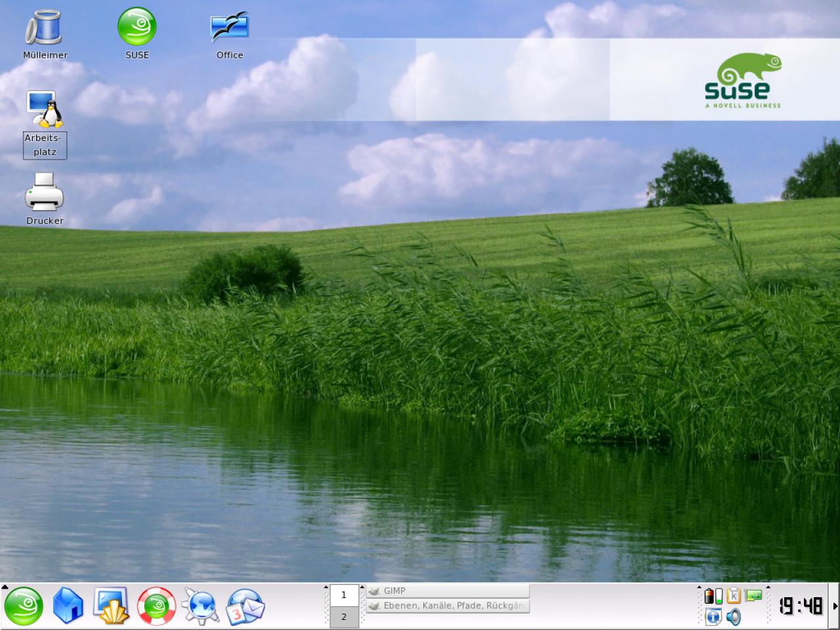
Task: Open the SUSE start menu button
Action: [x=24, y=606]
